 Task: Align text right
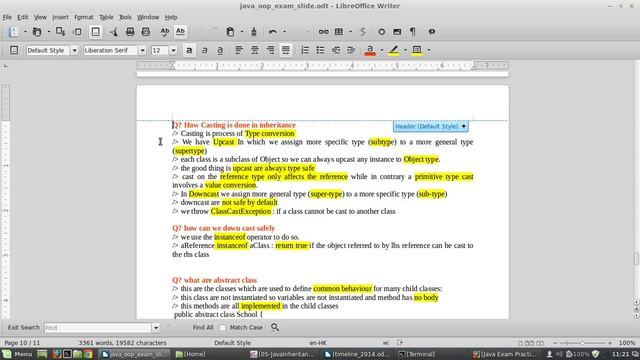pos(270,50)
